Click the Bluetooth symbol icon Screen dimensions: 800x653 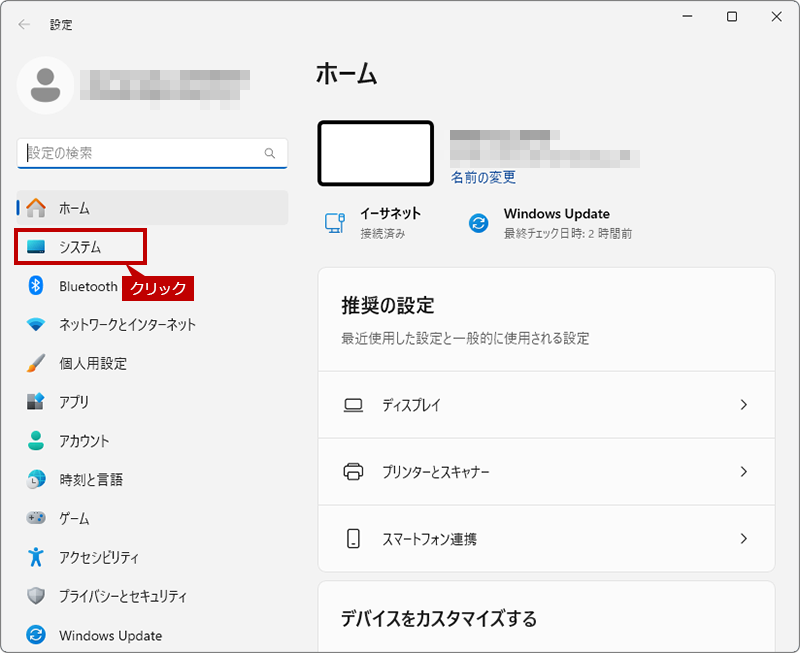point(36,286)
